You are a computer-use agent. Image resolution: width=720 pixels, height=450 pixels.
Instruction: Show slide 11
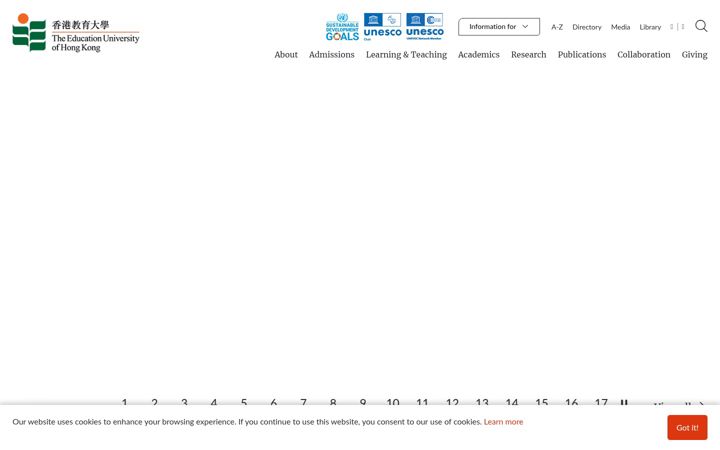[x=422, y=402]
